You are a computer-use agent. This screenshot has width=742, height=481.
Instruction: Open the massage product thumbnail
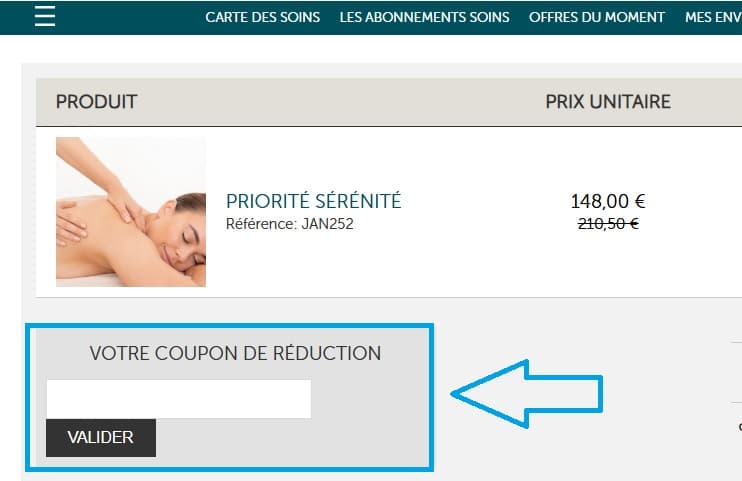[x=131, y=212]
